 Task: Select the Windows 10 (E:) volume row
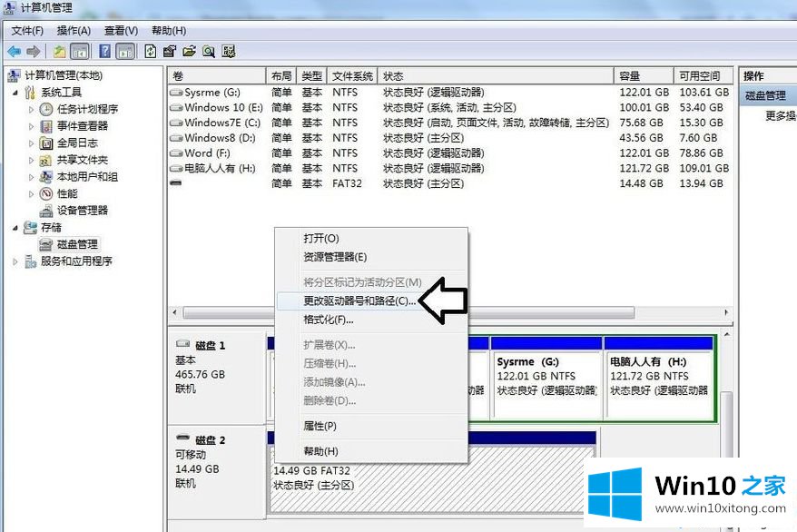[x=450, y=108]
